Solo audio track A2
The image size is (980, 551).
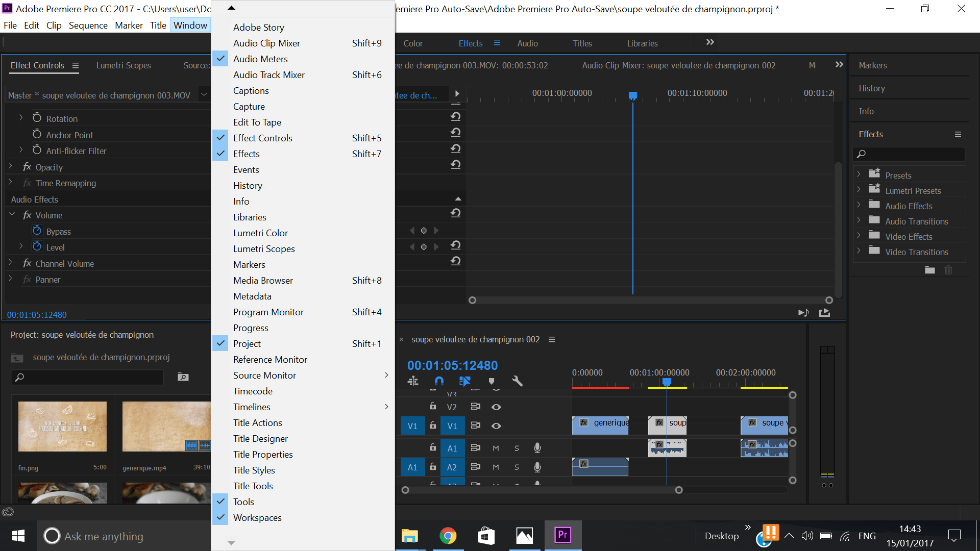[517, 467]
